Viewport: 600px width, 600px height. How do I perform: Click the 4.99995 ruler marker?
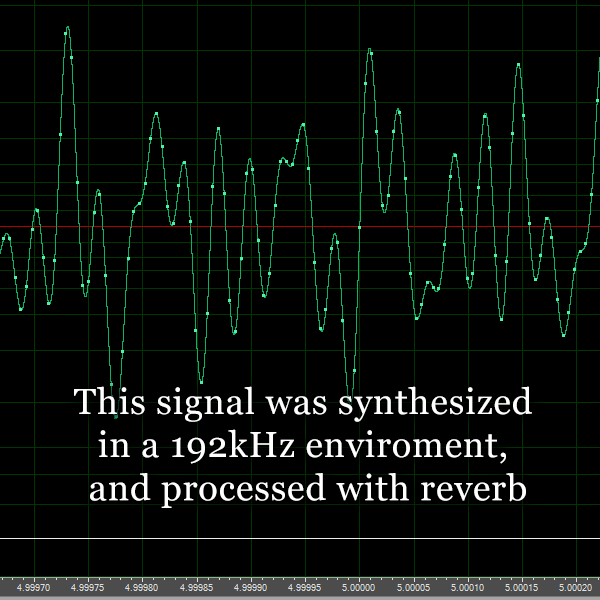pyautogui.click(x=304, y=589)
